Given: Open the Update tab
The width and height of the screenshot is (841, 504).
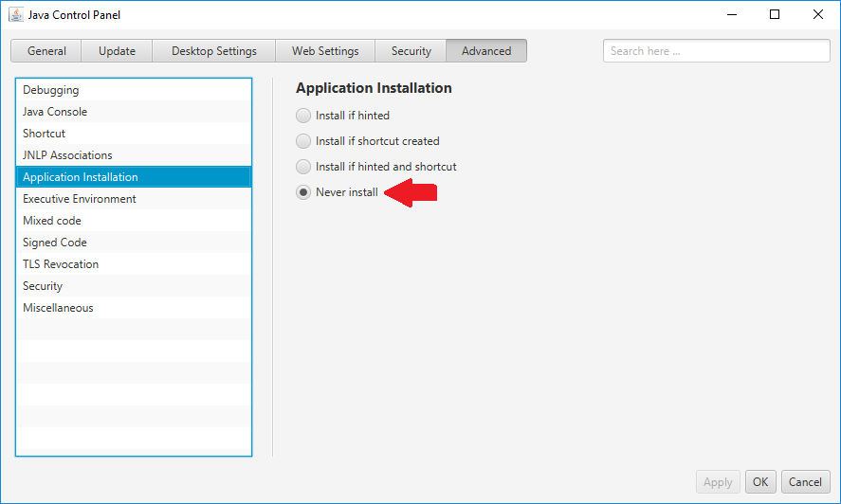Looking at the screenshot, I should click(x=117, y=51).
